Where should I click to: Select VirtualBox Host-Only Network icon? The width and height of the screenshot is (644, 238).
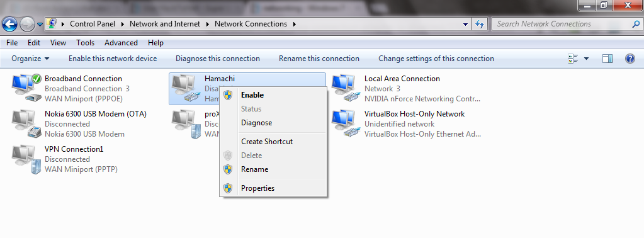346,123
